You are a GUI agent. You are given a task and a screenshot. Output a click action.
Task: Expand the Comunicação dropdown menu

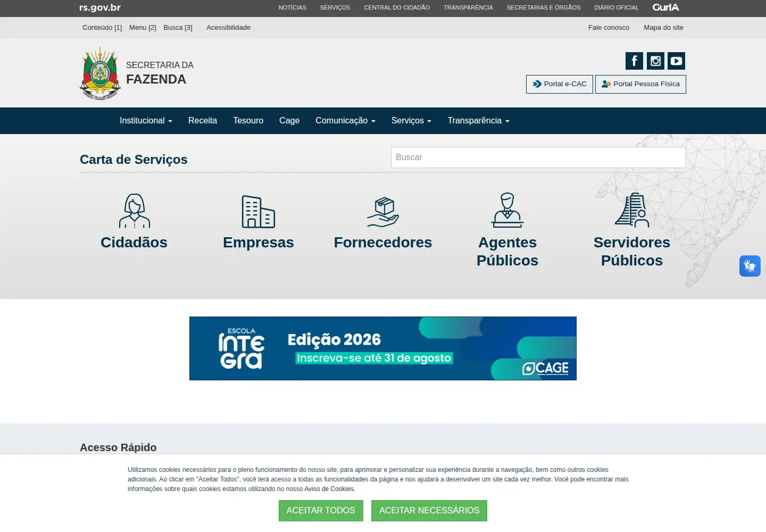[345, 121]
